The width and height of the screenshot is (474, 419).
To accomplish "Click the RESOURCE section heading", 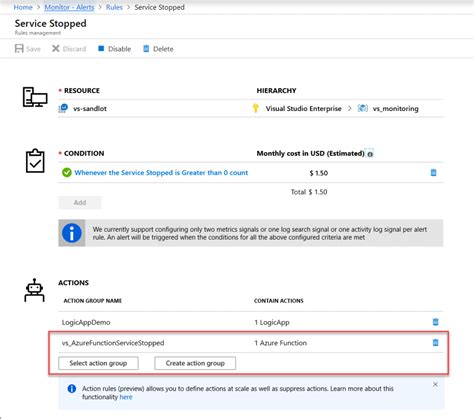I will click(x=82, y=91).
